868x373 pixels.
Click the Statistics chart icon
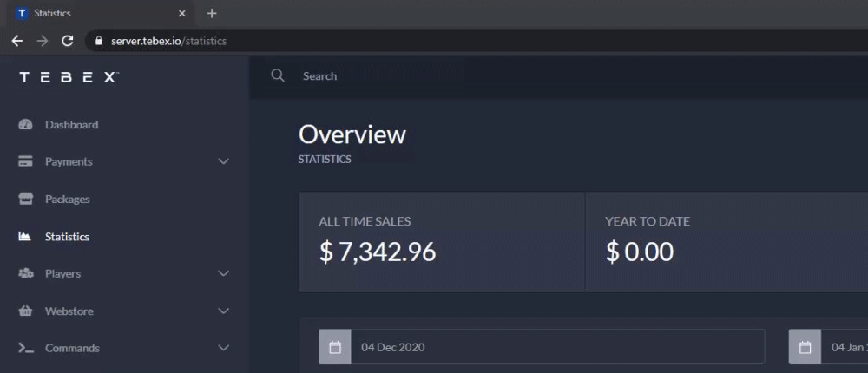coord(24,236)
